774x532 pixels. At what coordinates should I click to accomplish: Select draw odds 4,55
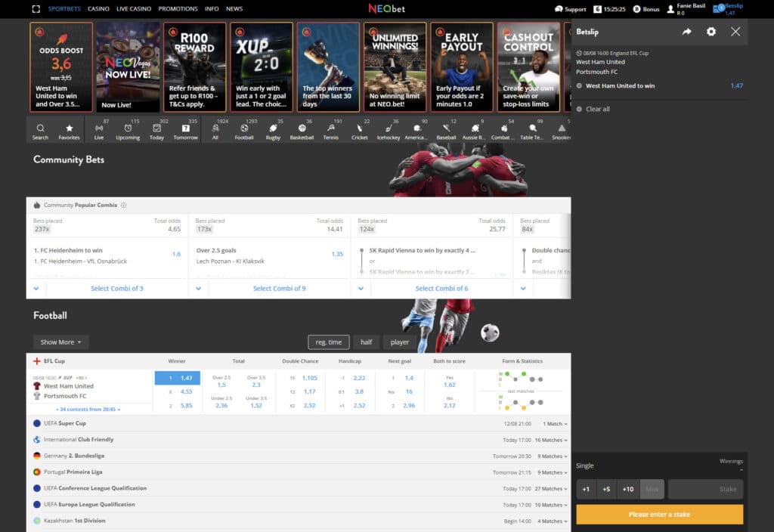[x=177, y=392]
